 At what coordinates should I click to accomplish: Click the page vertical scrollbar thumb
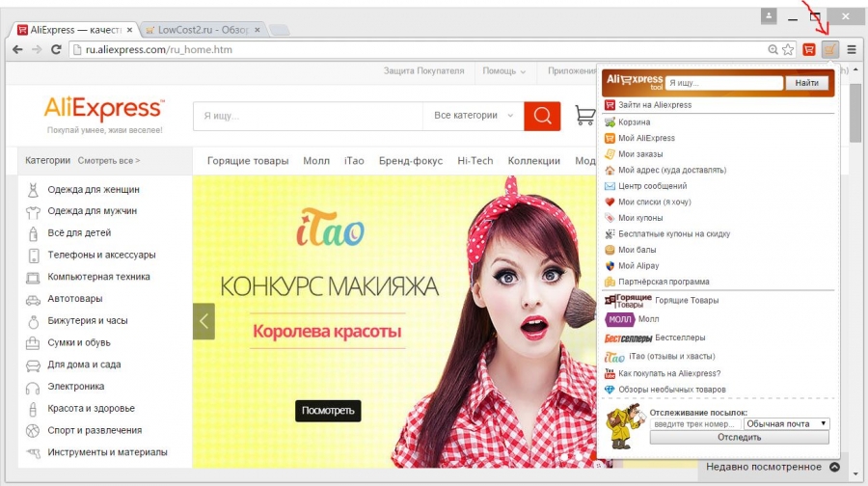pyautogui.click(x=855, y=113)
